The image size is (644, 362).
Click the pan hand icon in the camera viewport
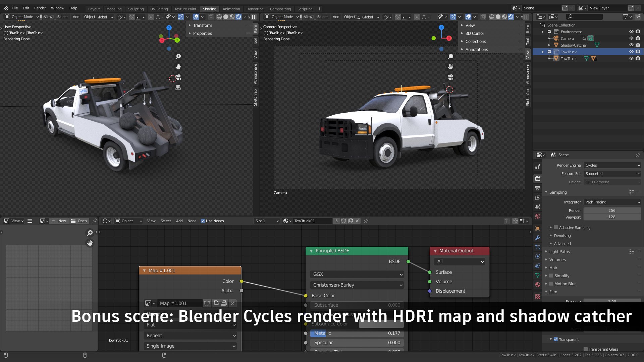(x=450, y=67)
